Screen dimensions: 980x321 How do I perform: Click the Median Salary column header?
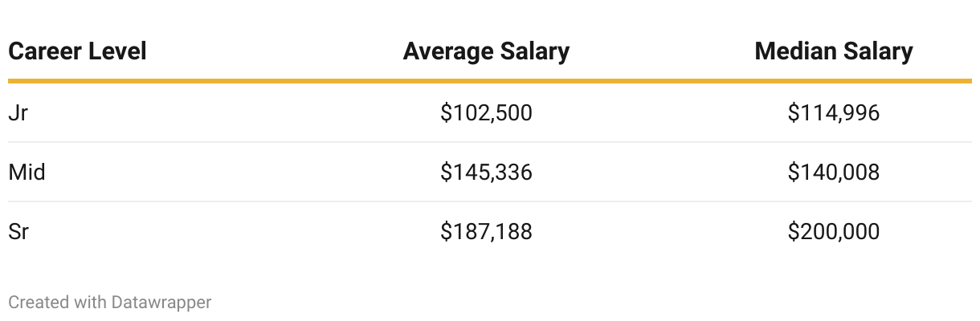click(x=834, y=51)
